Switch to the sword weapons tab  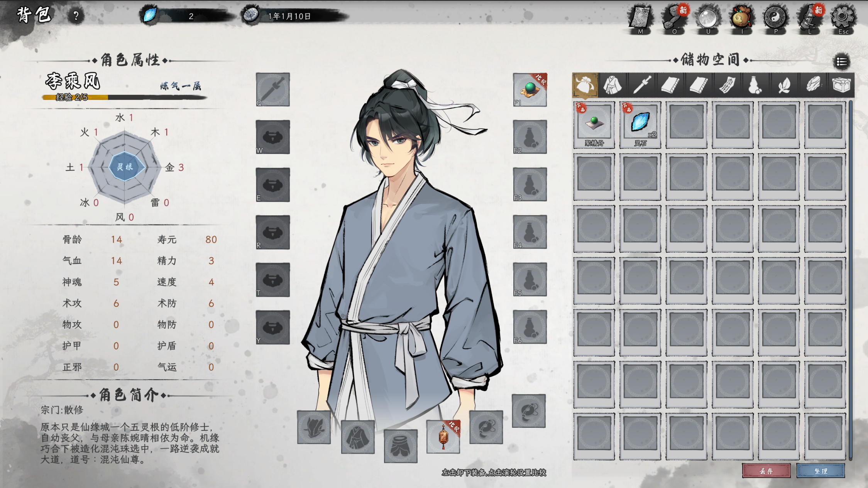[641, 84]
